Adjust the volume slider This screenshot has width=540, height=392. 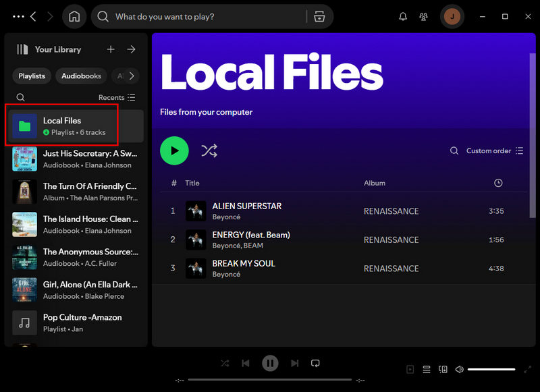click(x=491, y=370)
